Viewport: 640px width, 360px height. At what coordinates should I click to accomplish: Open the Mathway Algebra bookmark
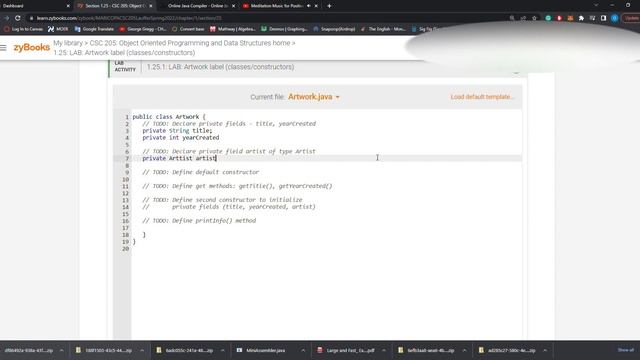(233, 29)
